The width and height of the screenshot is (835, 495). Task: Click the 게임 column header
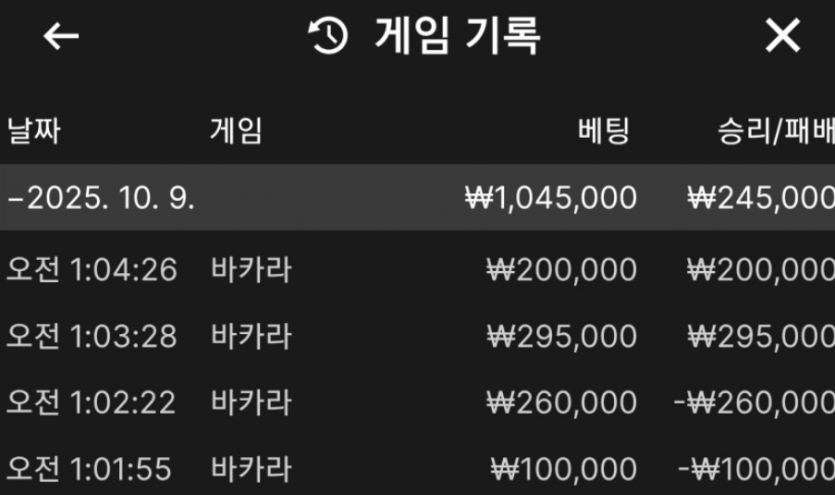(x=237, y=130)
